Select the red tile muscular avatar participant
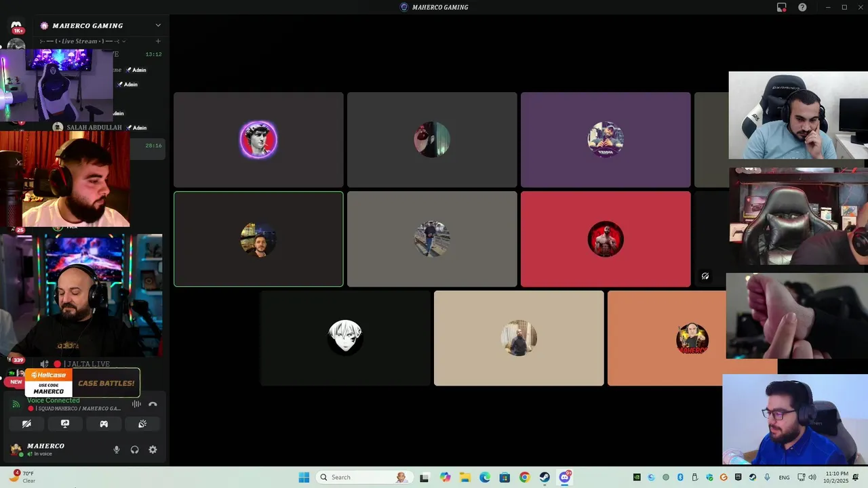Viewport: 868px width, 488px height. pyautogui.click(x=606, y=239)
